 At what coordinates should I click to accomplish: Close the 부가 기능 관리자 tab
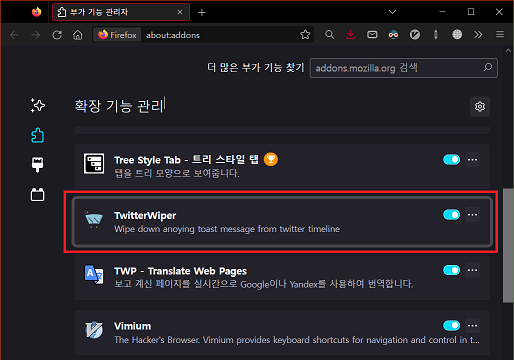click(180, 12)
